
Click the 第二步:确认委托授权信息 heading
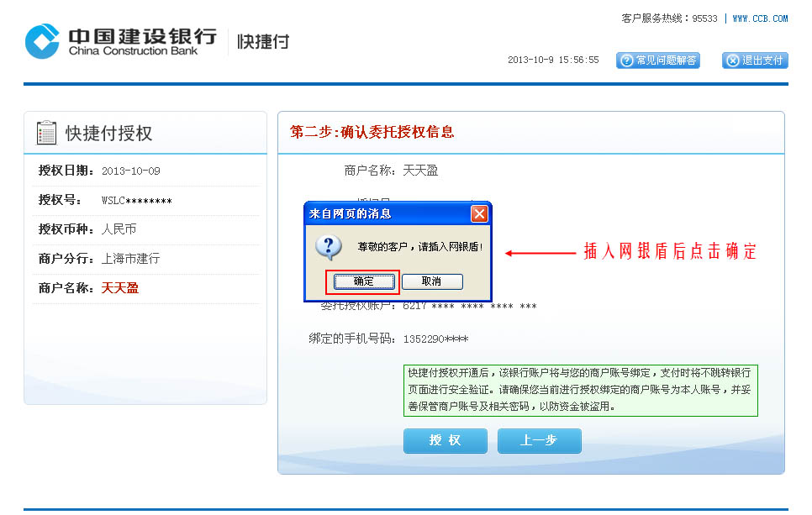point(372,132)
